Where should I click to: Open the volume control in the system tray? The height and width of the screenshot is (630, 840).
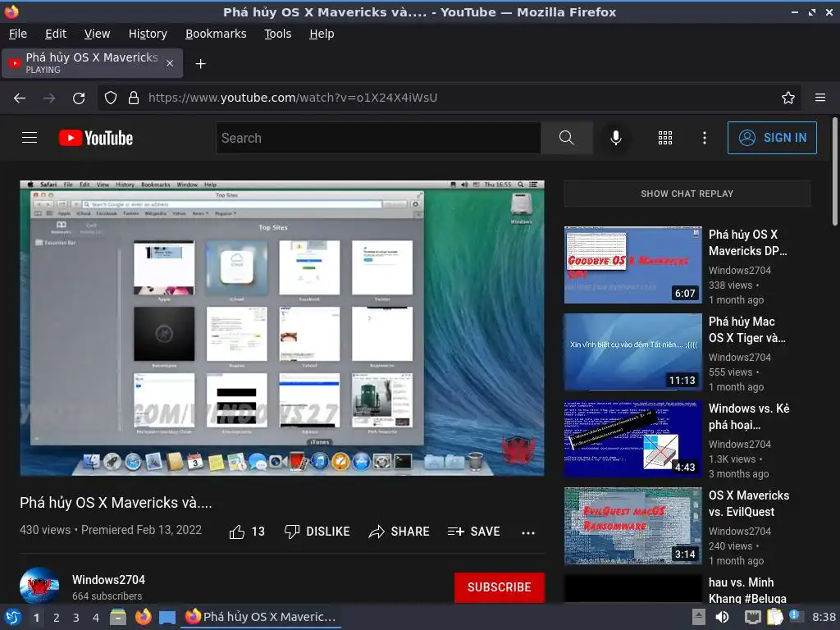(722, 617)
